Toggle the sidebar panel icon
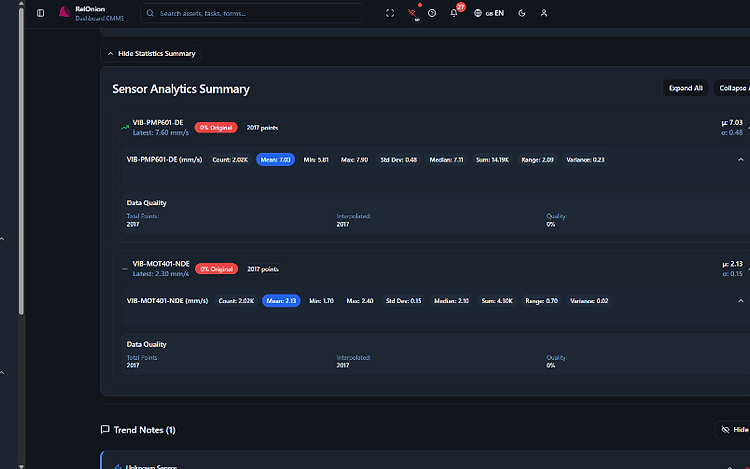The width and height of the screenshot is (750, 469). [x=40, y=13]
